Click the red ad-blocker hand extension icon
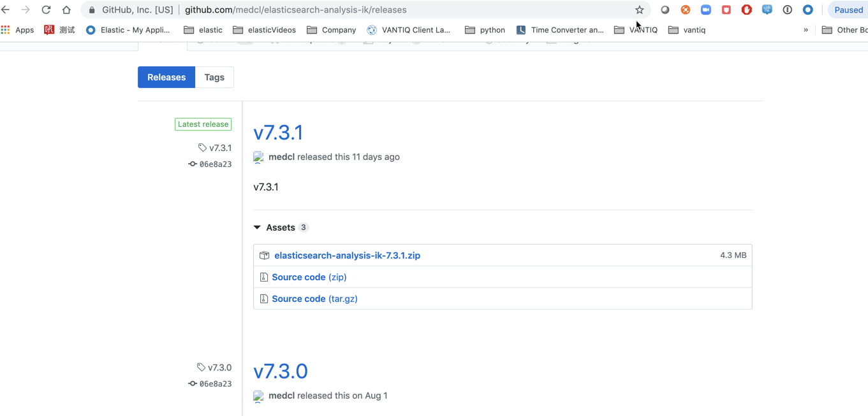The height and width of the screenshot is (416, 868). [746, 10]
